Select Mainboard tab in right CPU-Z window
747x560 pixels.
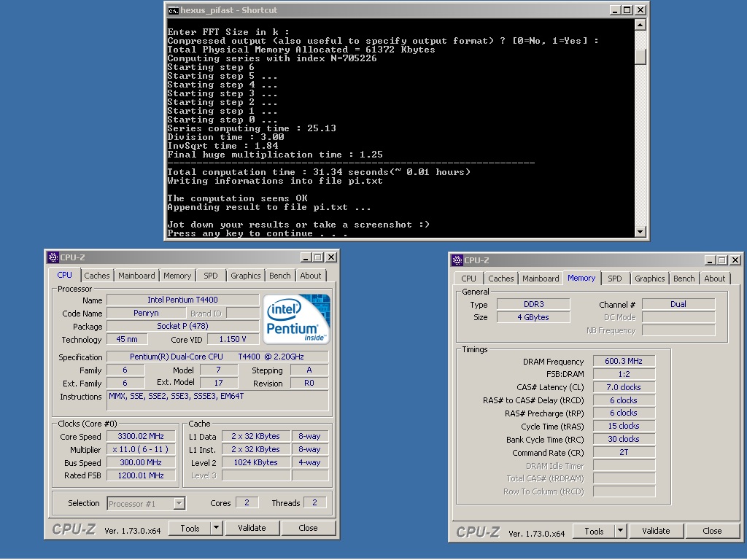[x=541, y=278]
